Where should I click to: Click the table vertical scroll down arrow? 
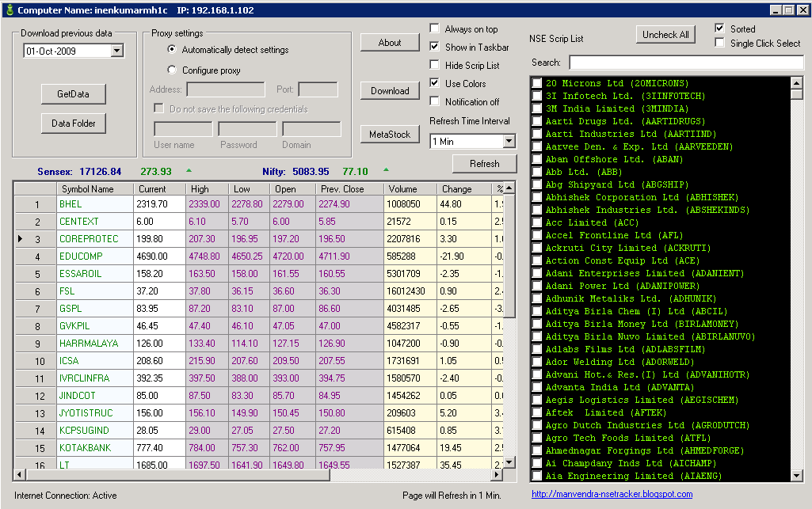click(509, 462)
